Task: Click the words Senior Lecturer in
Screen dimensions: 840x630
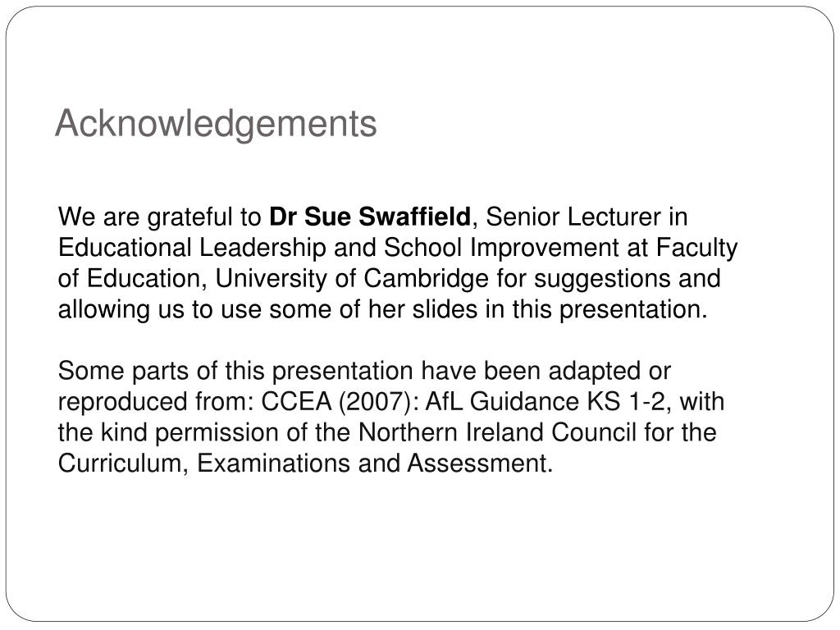Action: [x=587, y=217]
